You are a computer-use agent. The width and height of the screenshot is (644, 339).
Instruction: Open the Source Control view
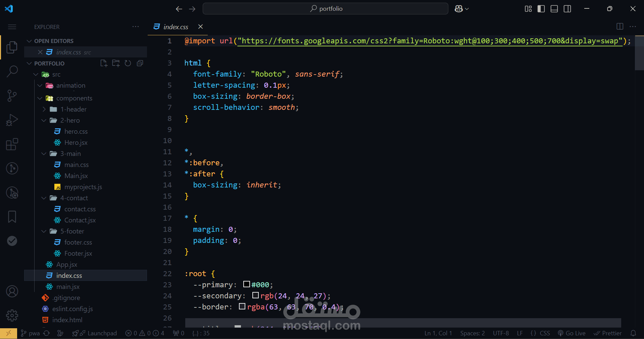12,96
